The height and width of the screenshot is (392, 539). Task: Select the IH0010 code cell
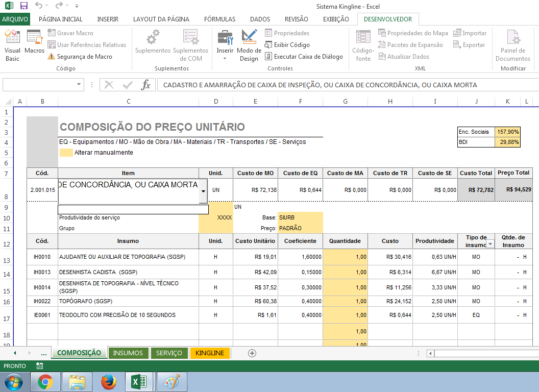(42, 257)
